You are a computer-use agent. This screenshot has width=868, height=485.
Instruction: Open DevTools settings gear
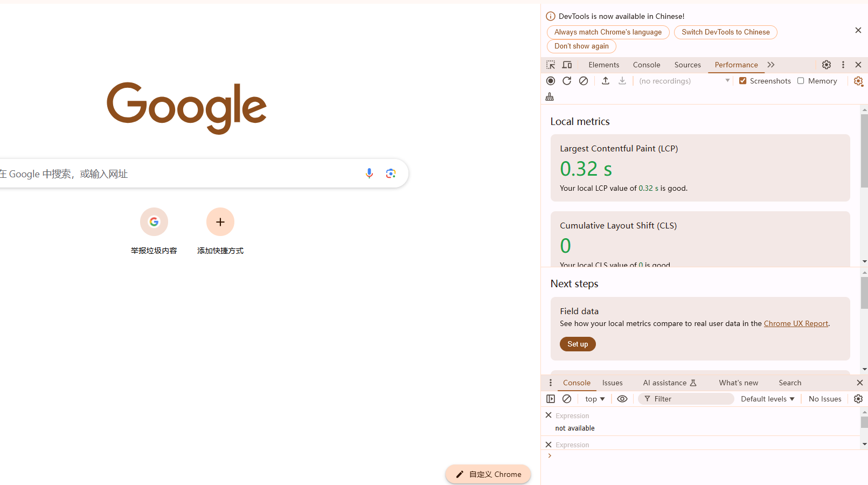tap(827, 65)
